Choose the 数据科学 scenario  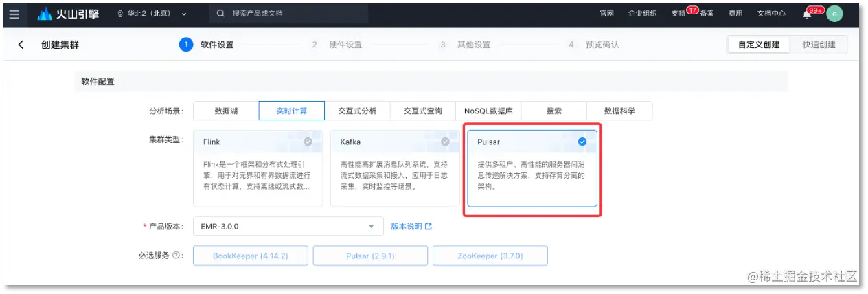point(619,111)
